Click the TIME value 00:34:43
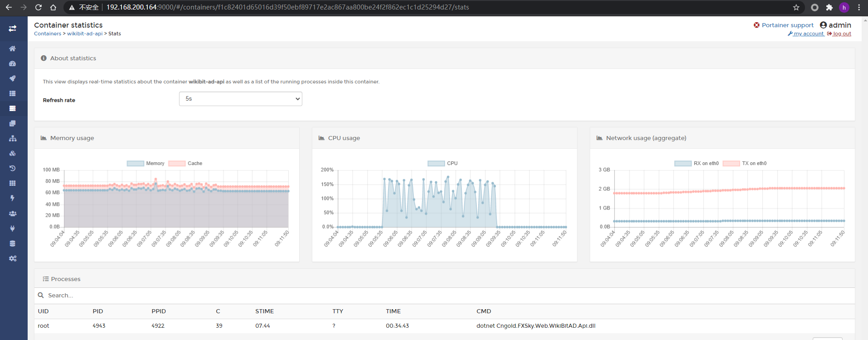Image resolution: width=868 pixels, height=340 pixels. [x=398, y=326]
